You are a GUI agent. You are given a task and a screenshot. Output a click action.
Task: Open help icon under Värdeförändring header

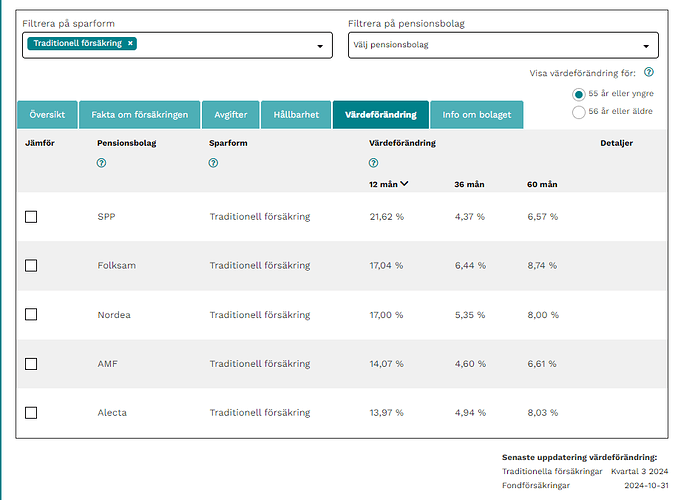pyautogui.click(x=374, y=163)
